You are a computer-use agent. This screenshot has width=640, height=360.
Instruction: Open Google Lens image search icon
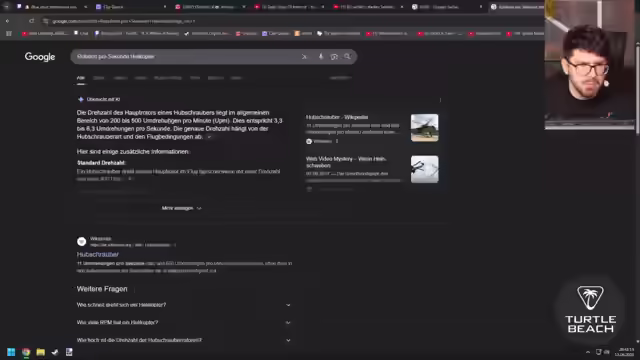(x=334, y=57)
